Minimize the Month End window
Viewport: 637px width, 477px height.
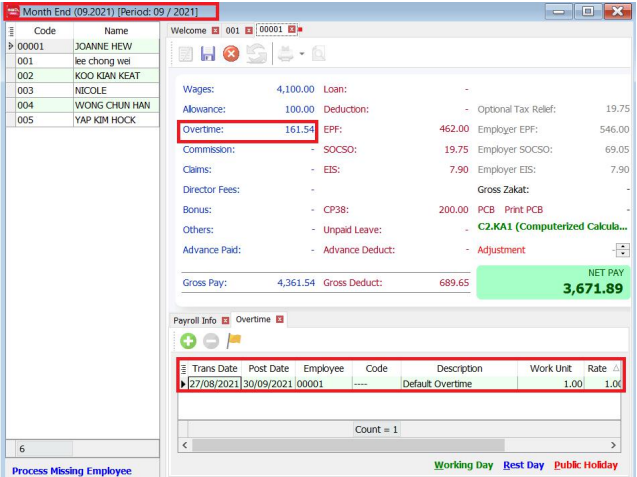559,11
